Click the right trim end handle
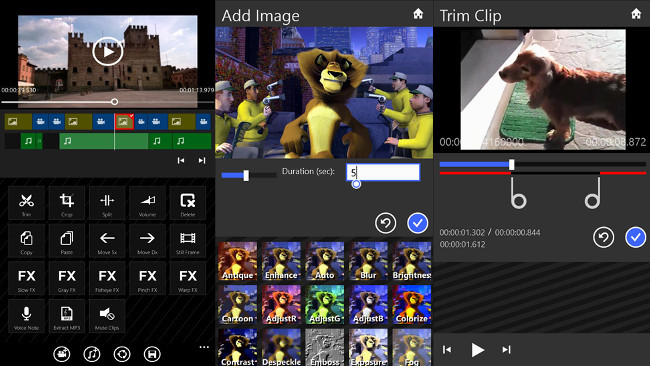The image size is (650, 366). (593, 193)
